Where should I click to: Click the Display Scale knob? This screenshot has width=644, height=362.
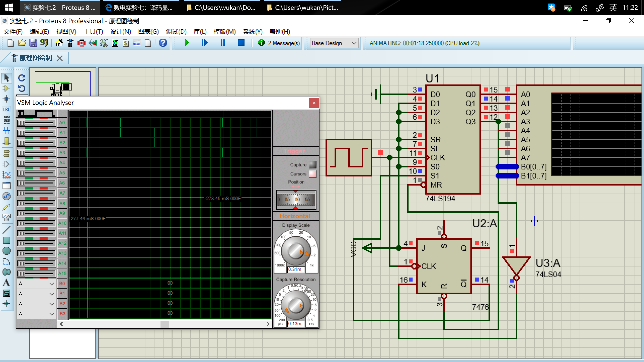point(296,251)
